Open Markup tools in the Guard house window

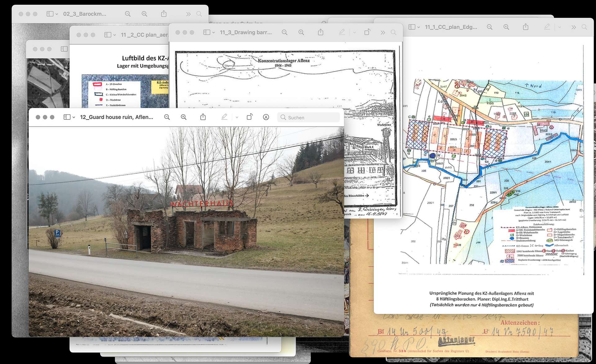coord(224,117)
